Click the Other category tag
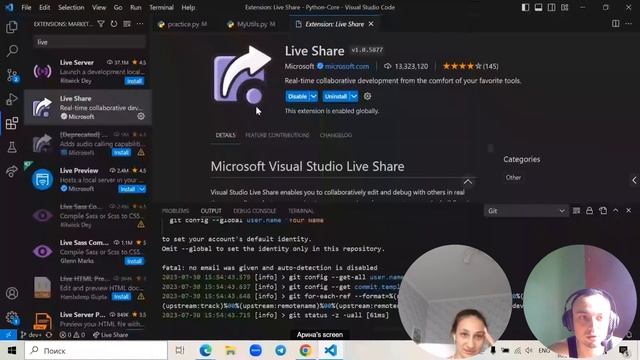The width and height of the screenshot is (640, 360). pyautogui.click(x=513, y=178)
